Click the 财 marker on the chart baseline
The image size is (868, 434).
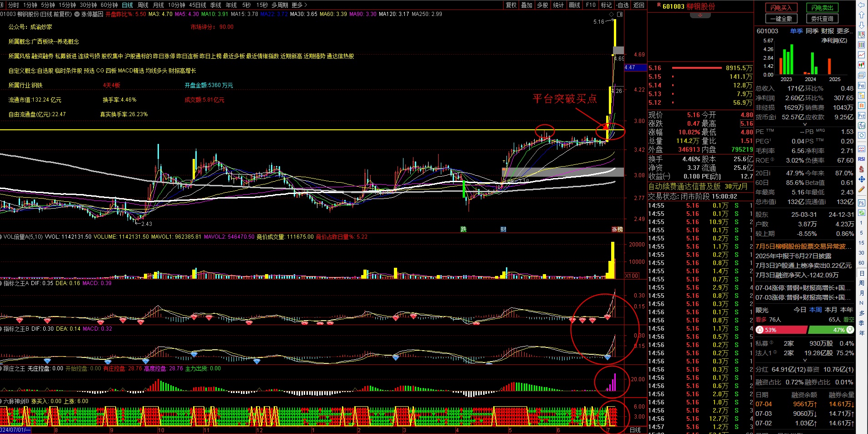click(x=503, y=229)
